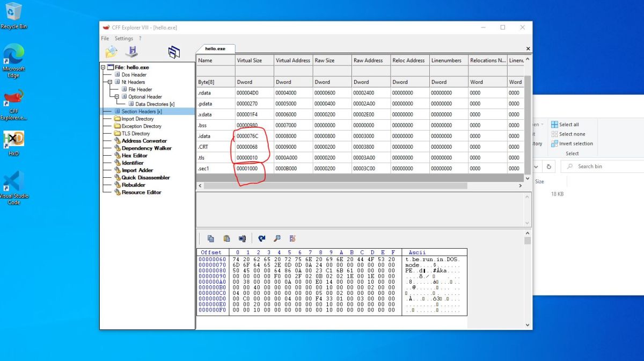Collapse the Nt Headers tree node
Image resolution: width=644 pixels, height=361 pixels.
tap(110, 82)
